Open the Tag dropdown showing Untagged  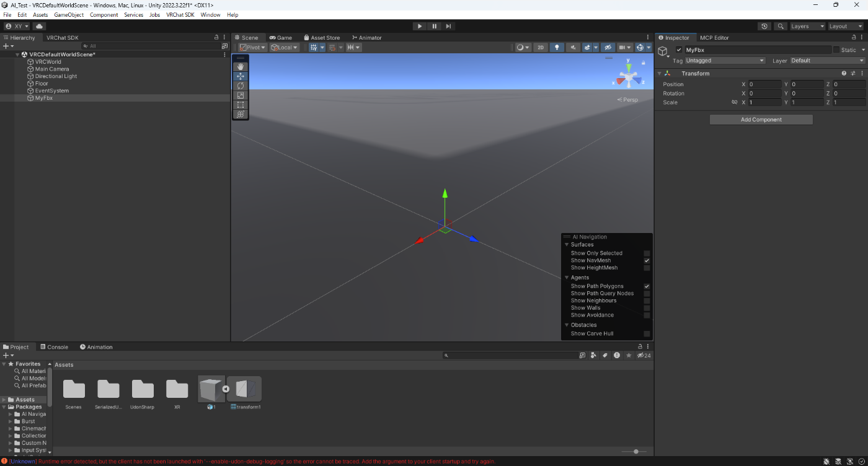725,61
